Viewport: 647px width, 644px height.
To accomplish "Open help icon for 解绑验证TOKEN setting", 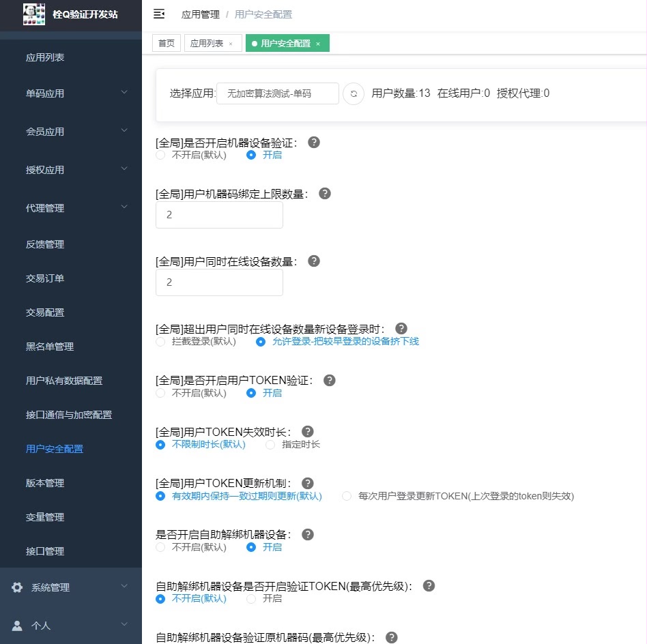I will coord(429,586).
